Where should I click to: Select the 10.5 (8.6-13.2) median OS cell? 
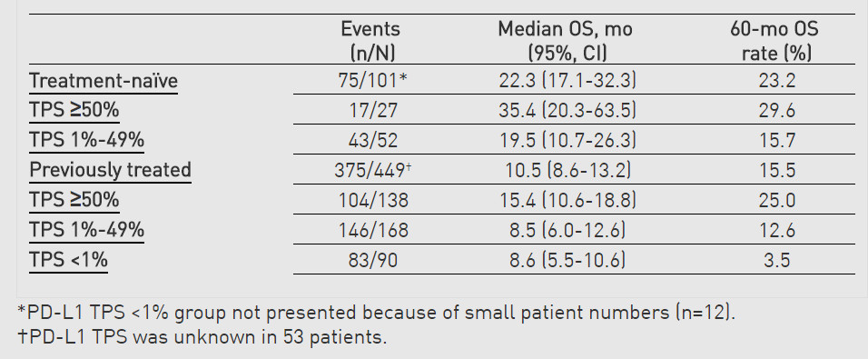567,170
